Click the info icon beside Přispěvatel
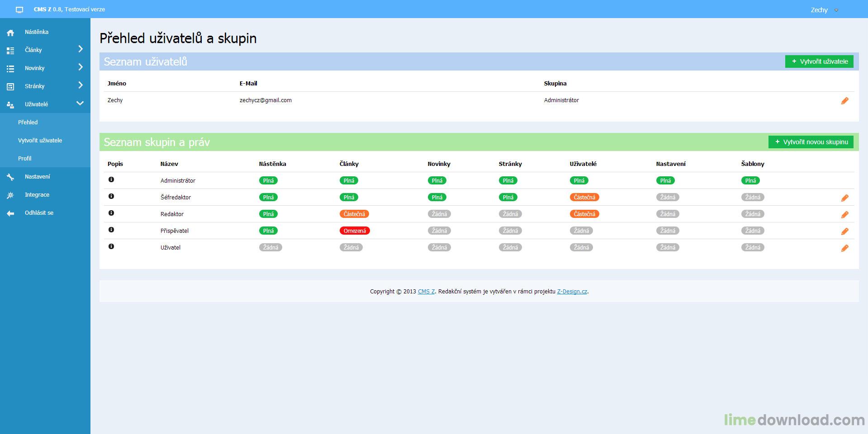 111,230
